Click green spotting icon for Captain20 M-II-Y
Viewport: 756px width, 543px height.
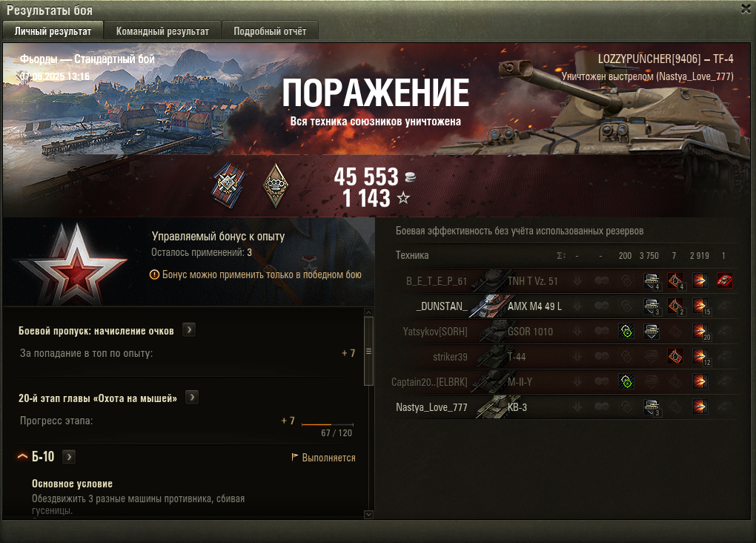(x=626, y=382)
